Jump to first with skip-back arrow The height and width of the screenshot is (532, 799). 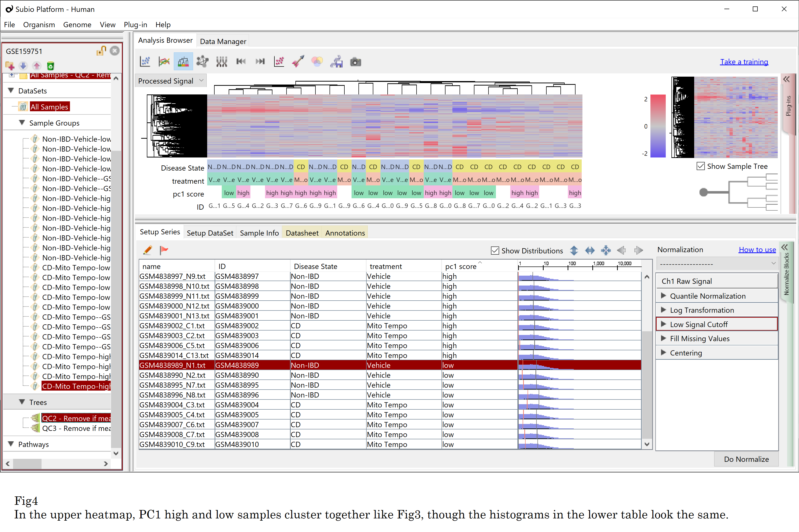click(241, 61)
